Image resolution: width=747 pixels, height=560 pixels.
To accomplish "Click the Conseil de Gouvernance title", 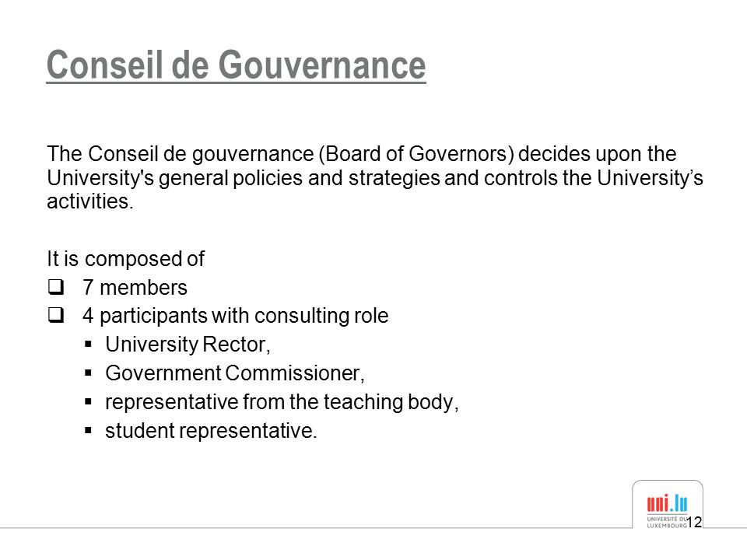I will (x=237, y=65).
